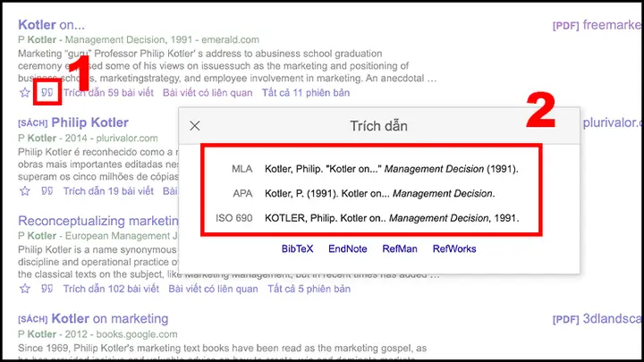This screenshot has height=362, width=644.
Task: Open 'Trích dẫn 102 bài viết' link
Action: pos(111,289)
